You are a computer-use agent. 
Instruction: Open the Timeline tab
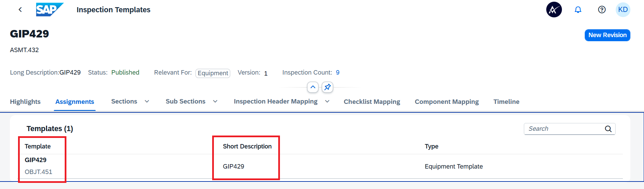[506, 101]
